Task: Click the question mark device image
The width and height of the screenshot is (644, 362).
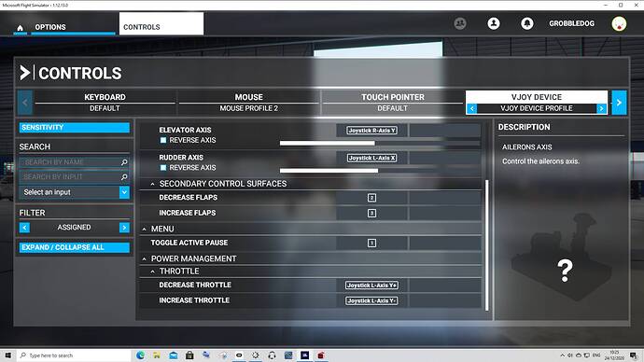Action: click(x=565, y=271)
